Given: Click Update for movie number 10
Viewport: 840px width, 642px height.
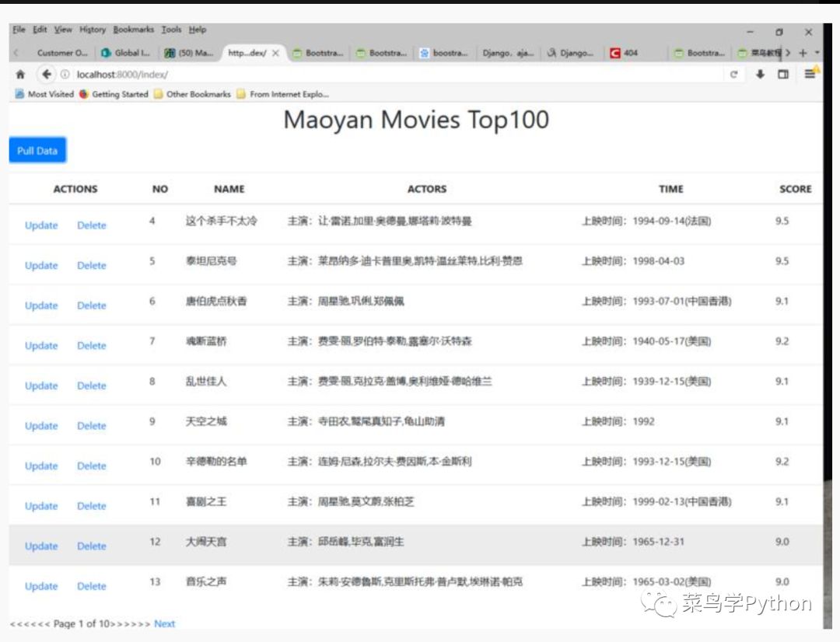Looking at the screenshot, I should click(41, 466).
